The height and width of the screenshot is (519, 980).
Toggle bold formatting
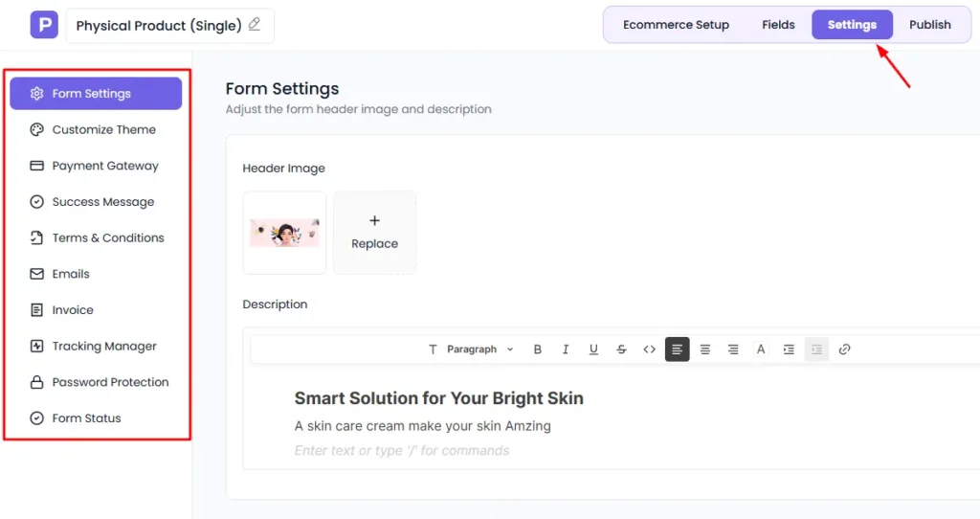coord(538,350)
